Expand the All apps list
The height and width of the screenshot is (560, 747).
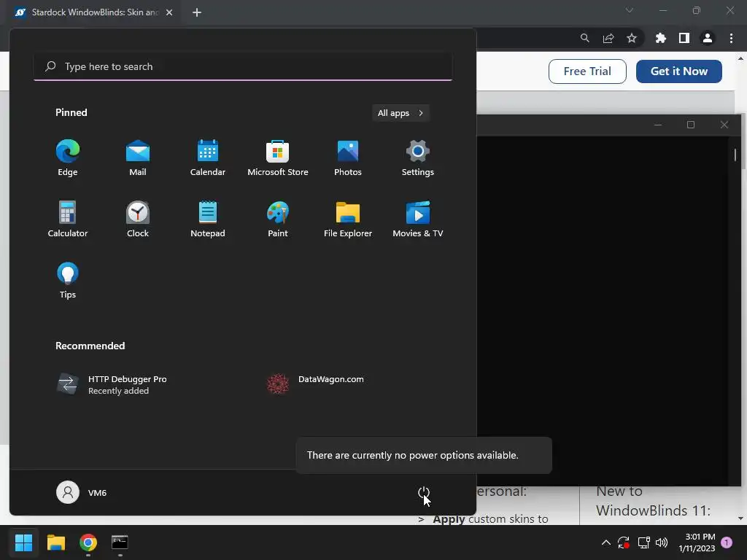click(400, 113)
